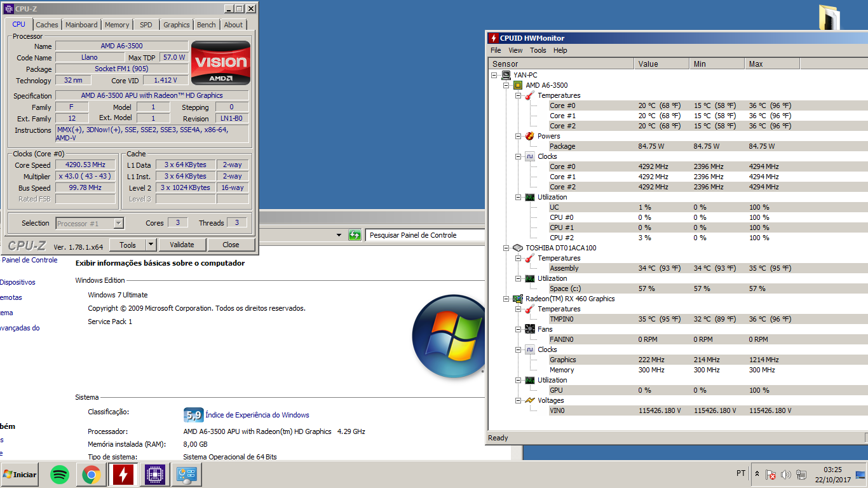The image size is (868, 488).
Task: Click the AMD A6-3500 CPU chip icon
Action: click(x=518, y=85)
